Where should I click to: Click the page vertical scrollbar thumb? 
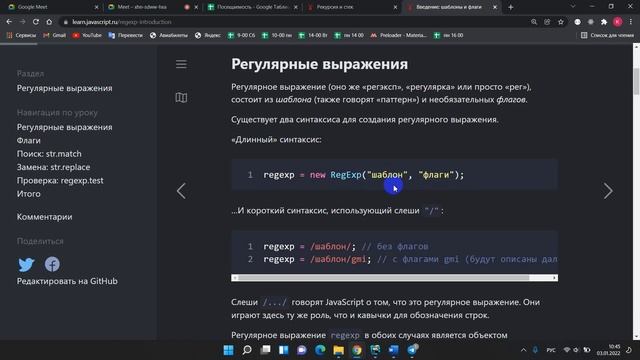click(636, 81)
